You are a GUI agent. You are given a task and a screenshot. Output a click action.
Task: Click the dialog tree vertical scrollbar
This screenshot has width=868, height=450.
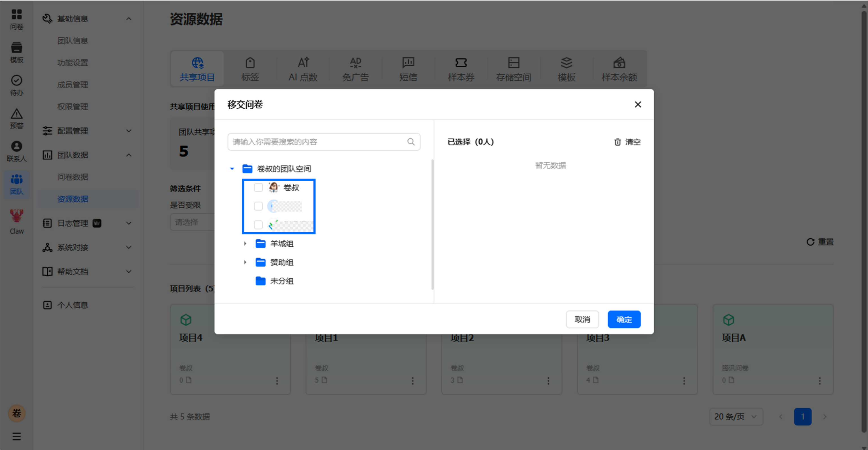(x=432, y=225)
